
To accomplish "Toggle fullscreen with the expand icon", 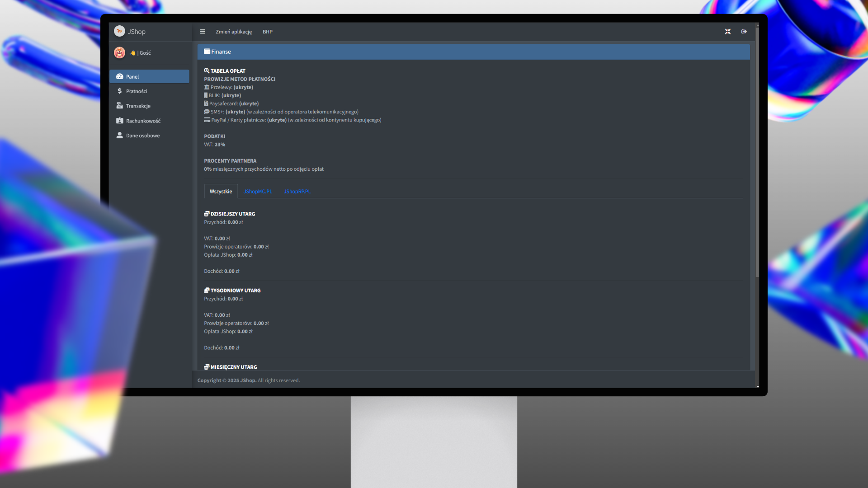I will coord(728,32).
